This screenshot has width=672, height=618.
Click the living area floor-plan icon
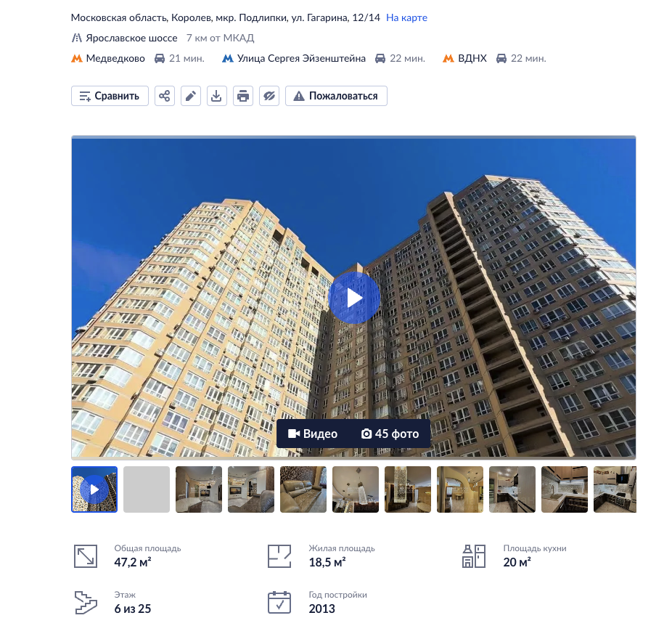click(x=279, y=556)
